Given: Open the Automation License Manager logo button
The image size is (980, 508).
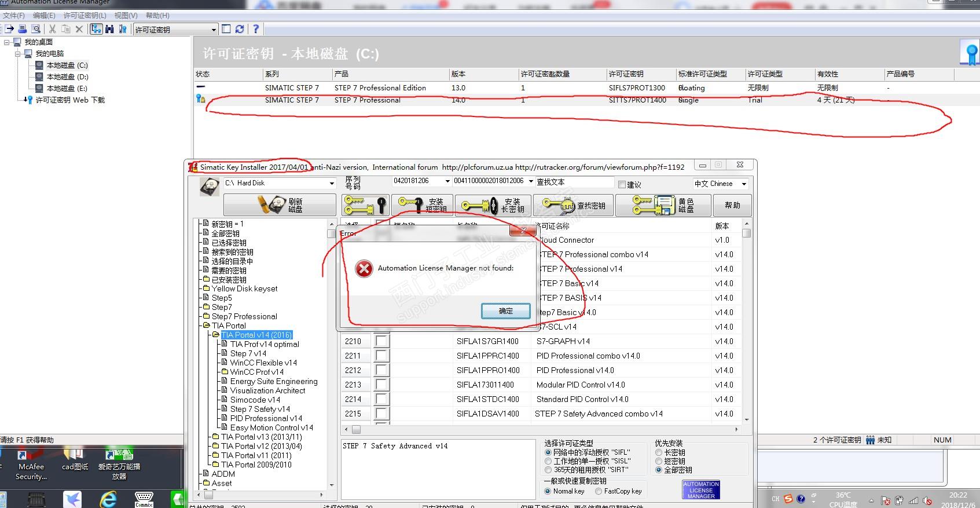Looking at the screenshot, I should tap(701, 489).
